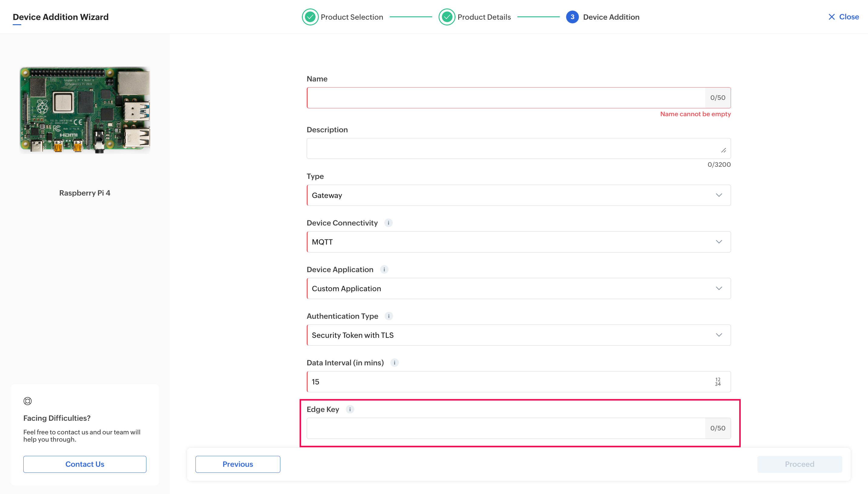
Task: Expand the MQTT connectivity dropdown
Action: point(518,242)
